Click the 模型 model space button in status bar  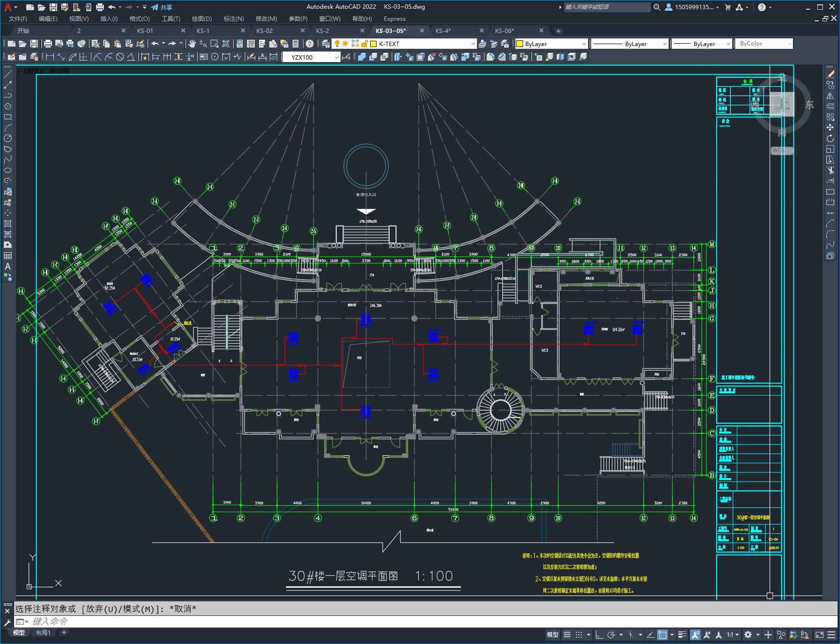[553, 634]
